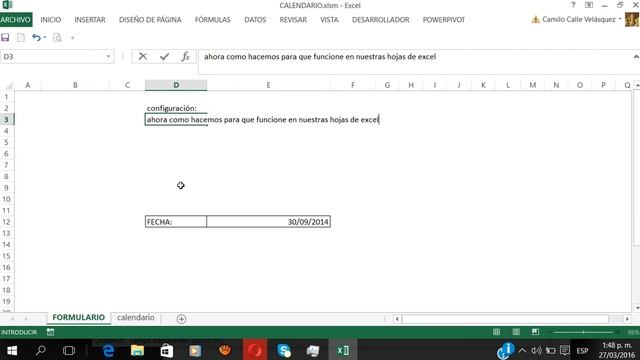The height and width of the screenshot is (360, 640).
Task: Undo the last action
Action: coord(36,38)
